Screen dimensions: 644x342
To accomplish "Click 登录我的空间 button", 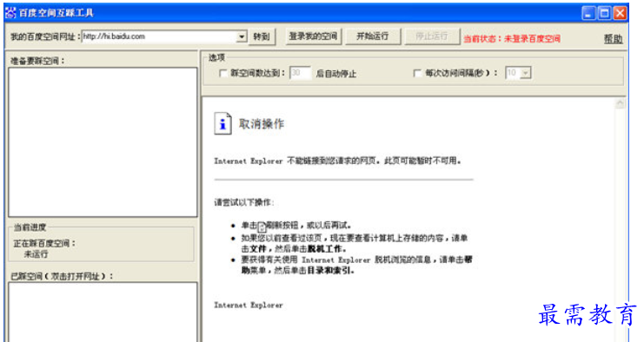I will click(313, 36).
